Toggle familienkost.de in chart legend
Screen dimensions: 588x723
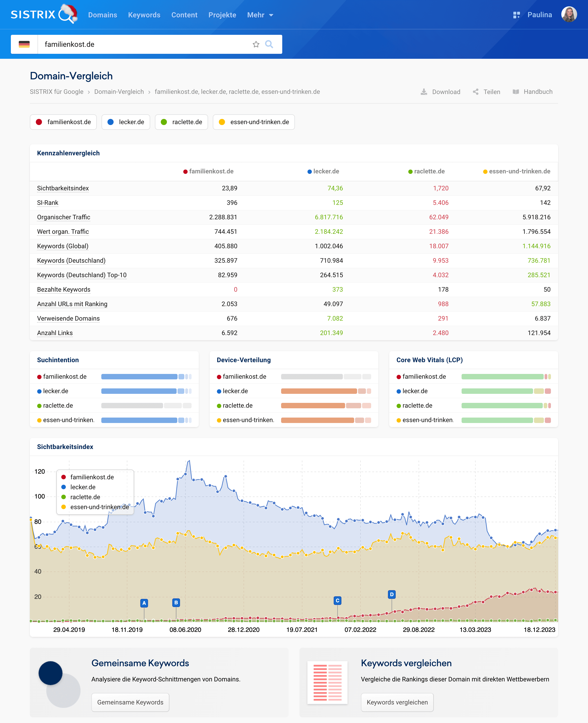[x=92, y=477]
